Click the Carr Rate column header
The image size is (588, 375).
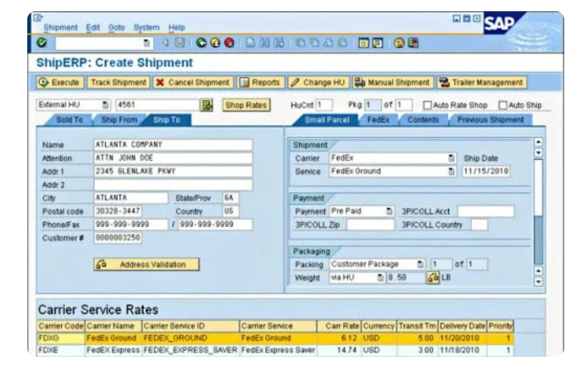click(338, 326)
